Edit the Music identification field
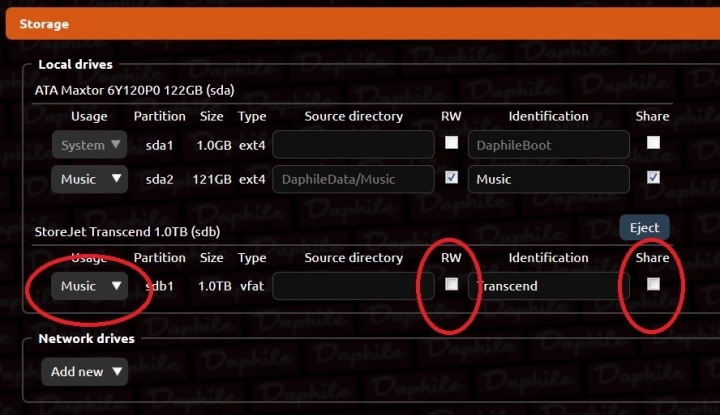 click(x=549, y=179)
